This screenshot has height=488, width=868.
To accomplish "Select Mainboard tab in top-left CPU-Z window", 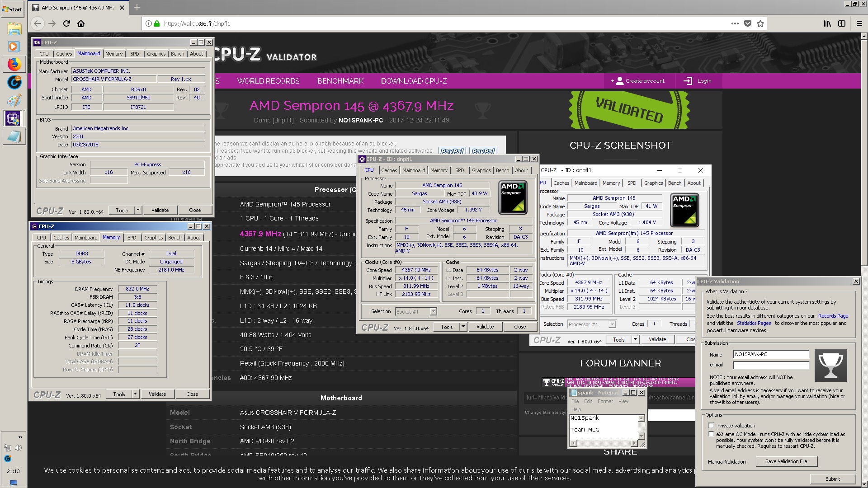I will (x=89, y=53).
